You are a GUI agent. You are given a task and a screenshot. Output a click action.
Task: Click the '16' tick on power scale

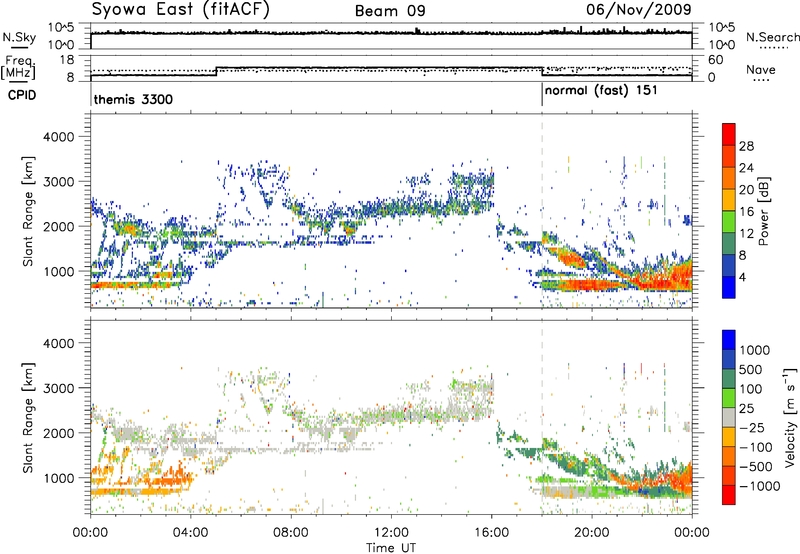click(746, 212)
